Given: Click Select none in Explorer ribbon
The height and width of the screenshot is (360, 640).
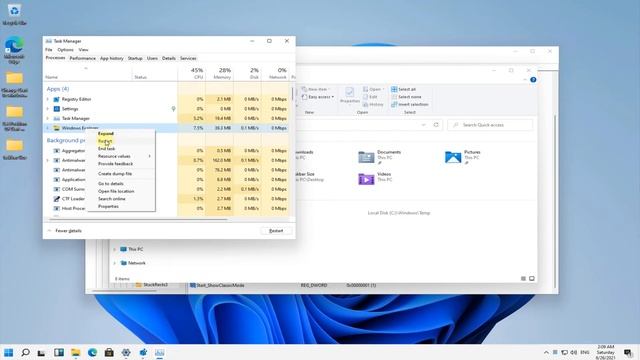Looking at the screenshot, I should pyautogui.click(x=406, y=97).
